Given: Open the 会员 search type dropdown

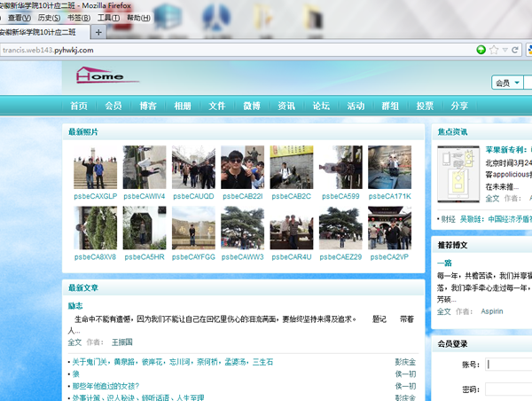Looking at the screenshot, I should coord(507,83).
